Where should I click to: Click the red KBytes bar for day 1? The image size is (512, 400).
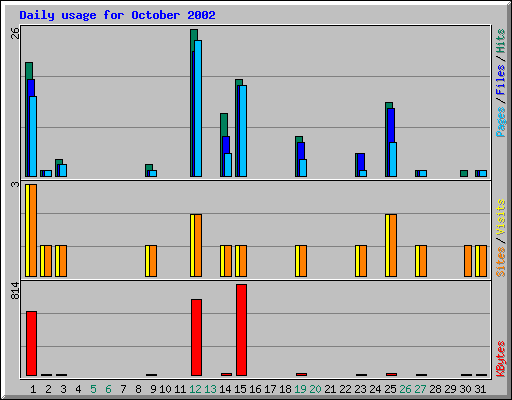[31, 343]
